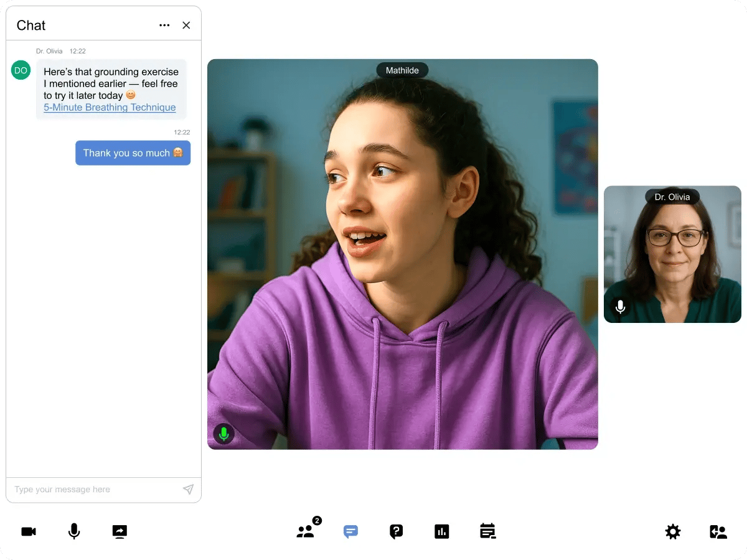Screen dimensions: 747x560
Task: Click the message input field
Action: 93,490
